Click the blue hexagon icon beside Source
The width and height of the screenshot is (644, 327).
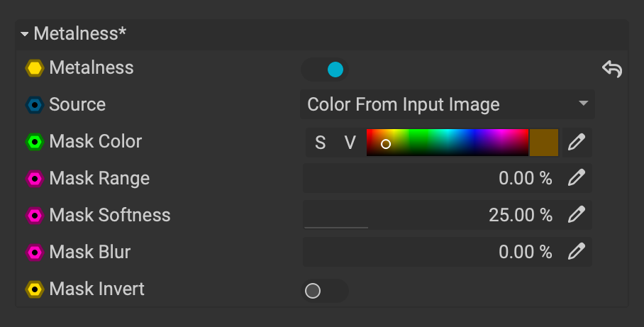coord(34,105)
